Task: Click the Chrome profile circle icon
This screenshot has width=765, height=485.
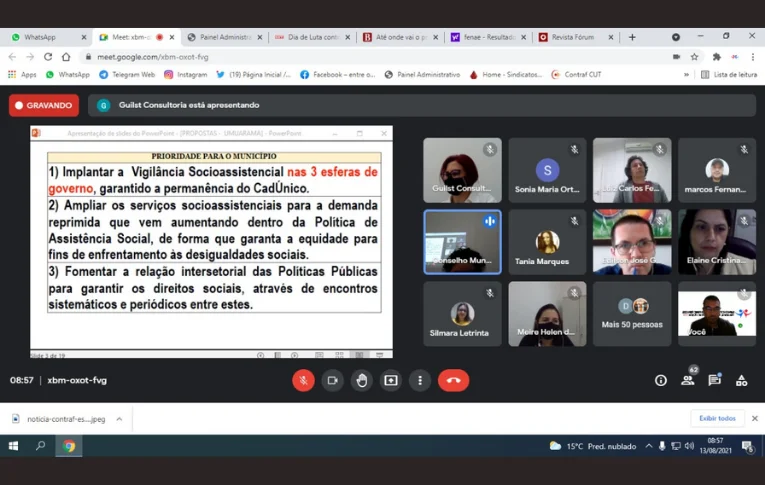Action: click(676, 37)
